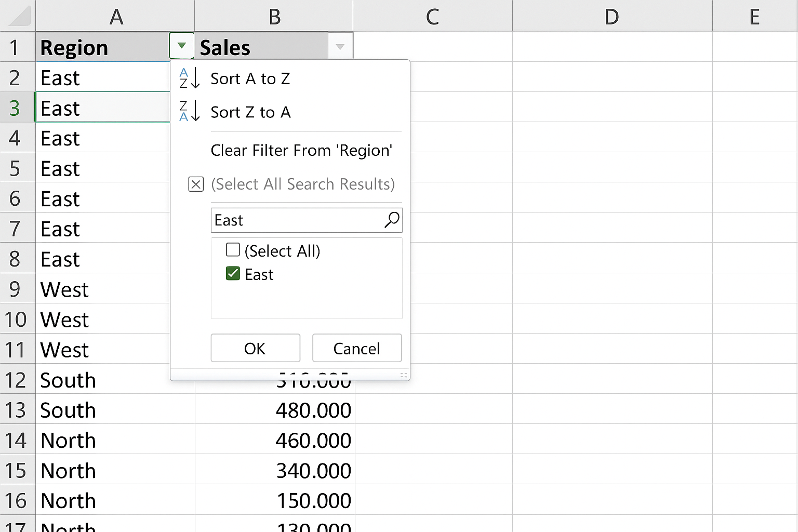Select column E header
This screenshot has height=532, width=798.
755,16
